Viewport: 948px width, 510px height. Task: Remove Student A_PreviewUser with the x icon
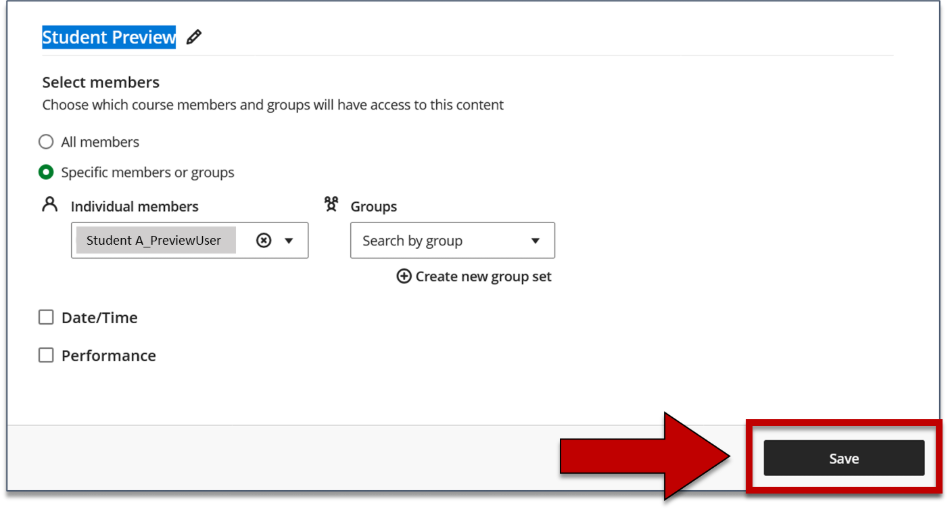[x=264, y=240]
